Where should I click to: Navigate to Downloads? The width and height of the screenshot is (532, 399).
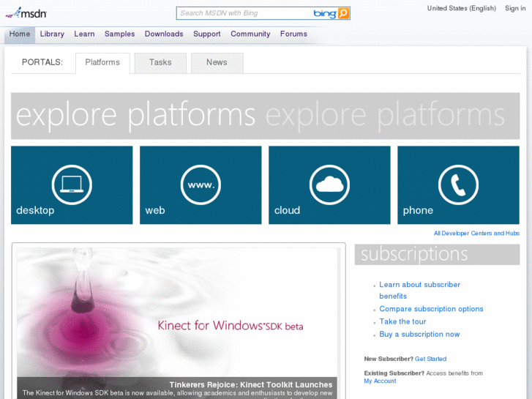point(164,34)
